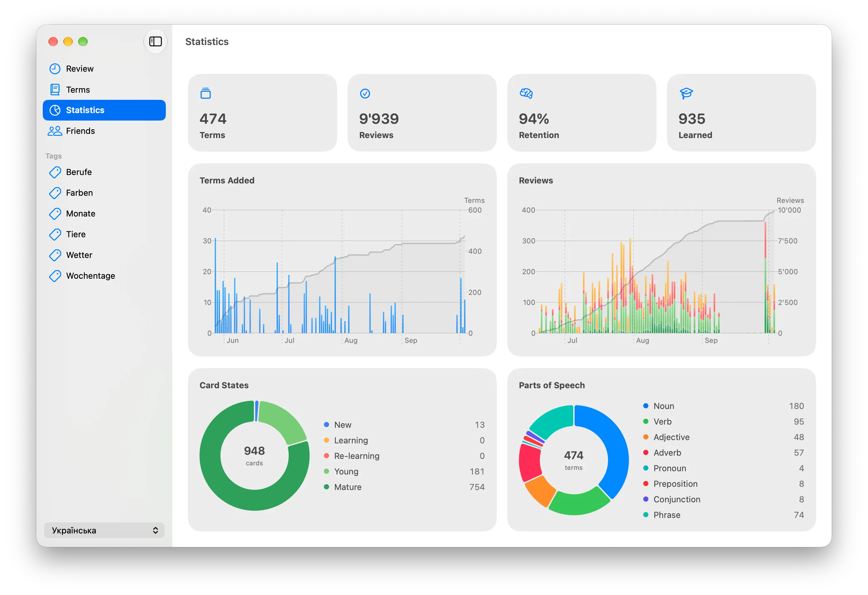Click the Mature legend entry in Card States
Screen dimensions: 868x595
404,487
